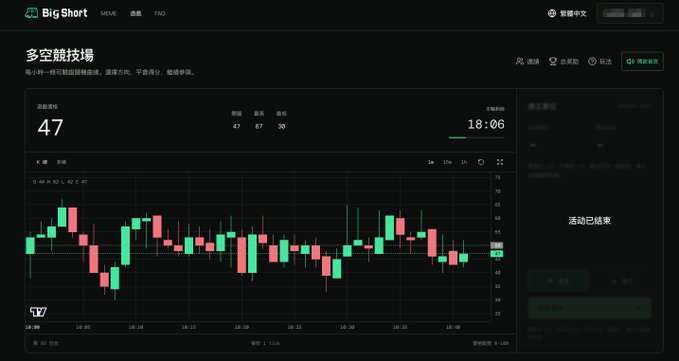Click the countdown progress bar under 18:06
Image resolution: width=679 pixels, height=361 pixels.
tap(476, 138)
